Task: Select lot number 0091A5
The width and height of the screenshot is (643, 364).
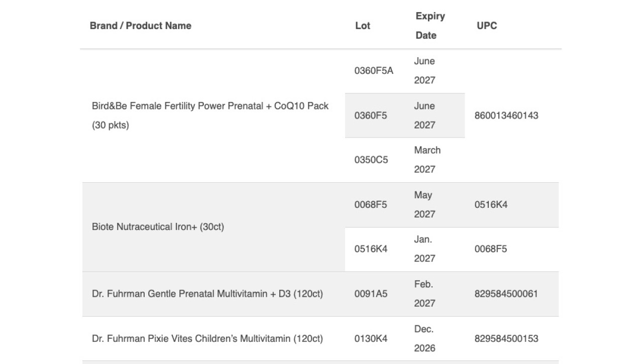Action: coord(371,294)
